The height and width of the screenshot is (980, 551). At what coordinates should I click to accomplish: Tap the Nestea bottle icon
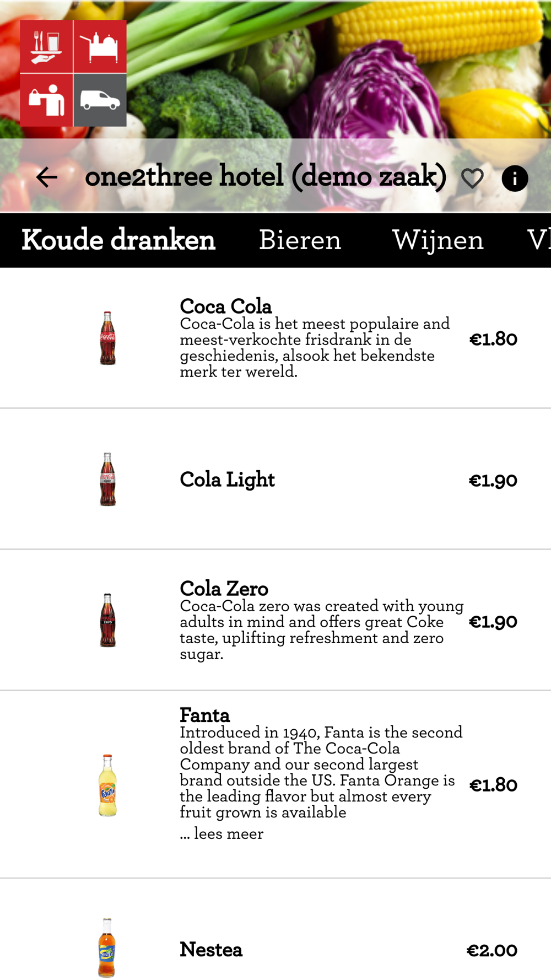107,947
